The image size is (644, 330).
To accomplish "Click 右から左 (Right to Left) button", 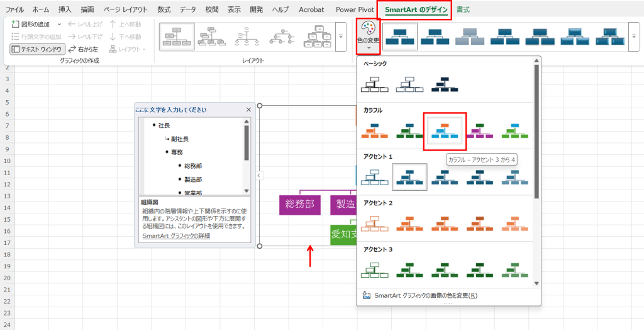I will tap(83, 49).
